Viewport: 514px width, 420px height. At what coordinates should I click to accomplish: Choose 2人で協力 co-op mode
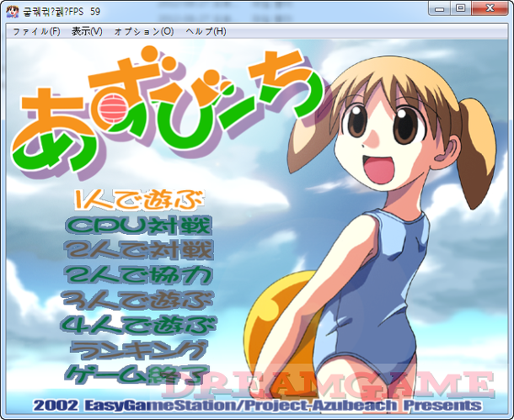tap(139, 275)
